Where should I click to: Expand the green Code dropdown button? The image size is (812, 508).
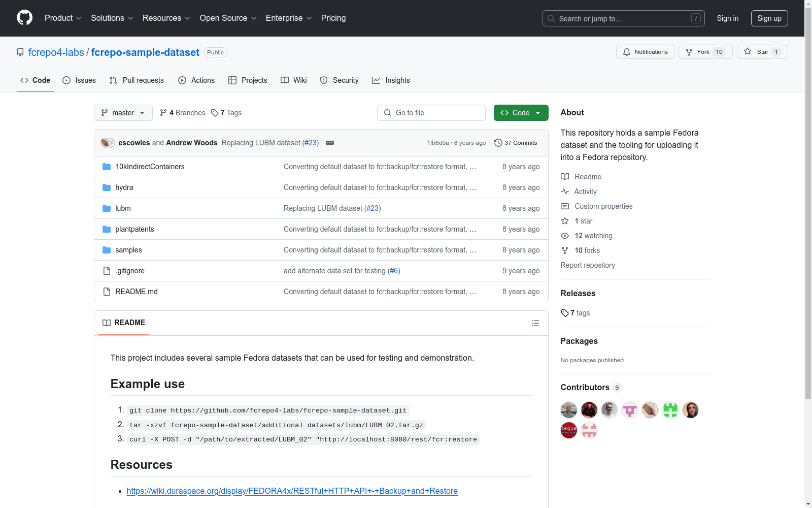click(x=521, y=113)
